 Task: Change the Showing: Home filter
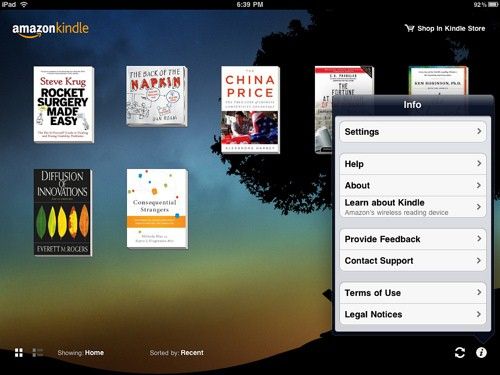(80, 352)
